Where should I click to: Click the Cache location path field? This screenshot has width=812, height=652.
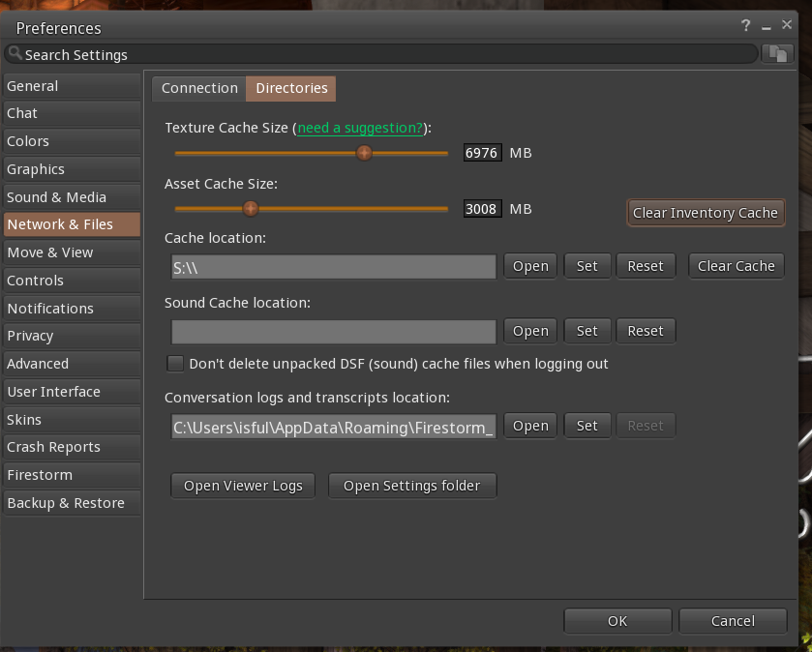pyautogui.click(x=334, y=267)
